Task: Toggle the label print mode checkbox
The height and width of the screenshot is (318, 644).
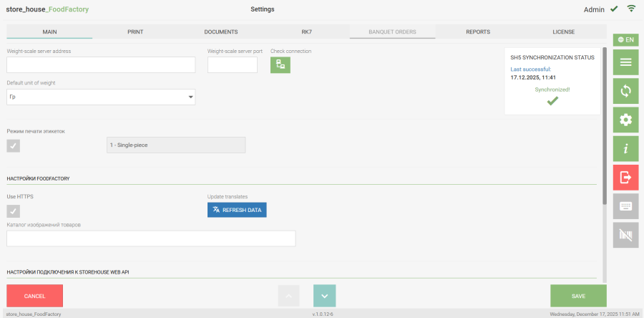Action: pyautogui.click(x=14, y=145)
